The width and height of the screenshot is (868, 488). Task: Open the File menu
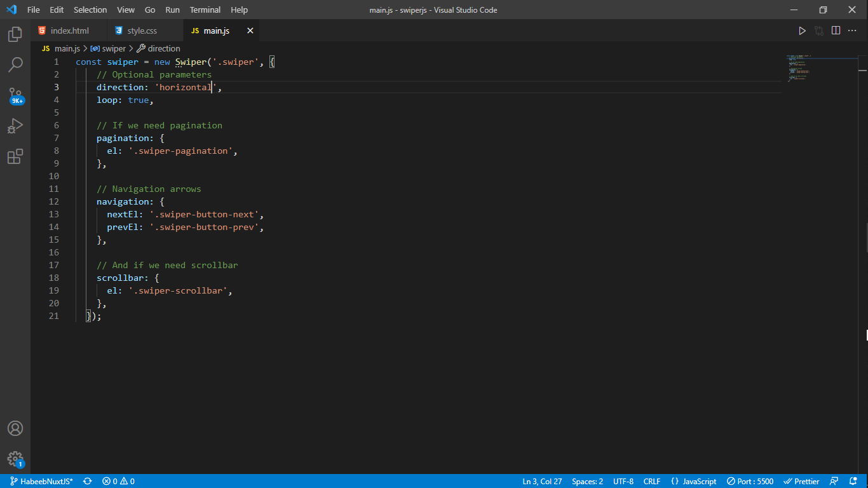[x=33, y=10]
